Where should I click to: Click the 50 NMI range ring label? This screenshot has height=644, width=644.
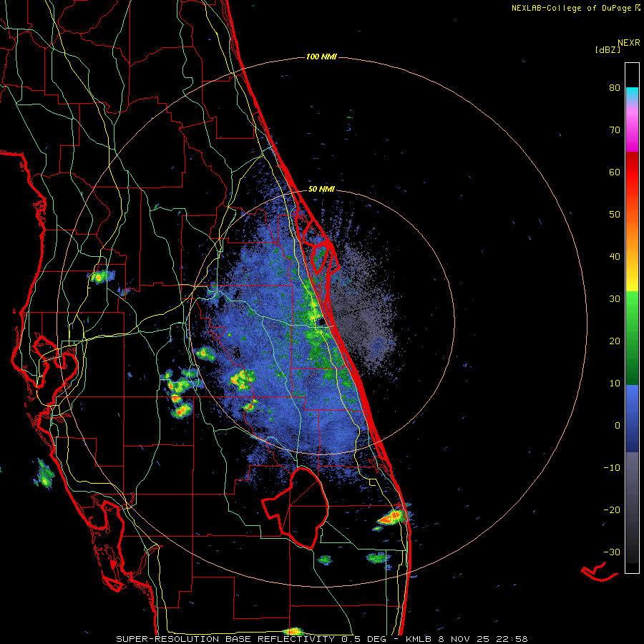(321, 190)
